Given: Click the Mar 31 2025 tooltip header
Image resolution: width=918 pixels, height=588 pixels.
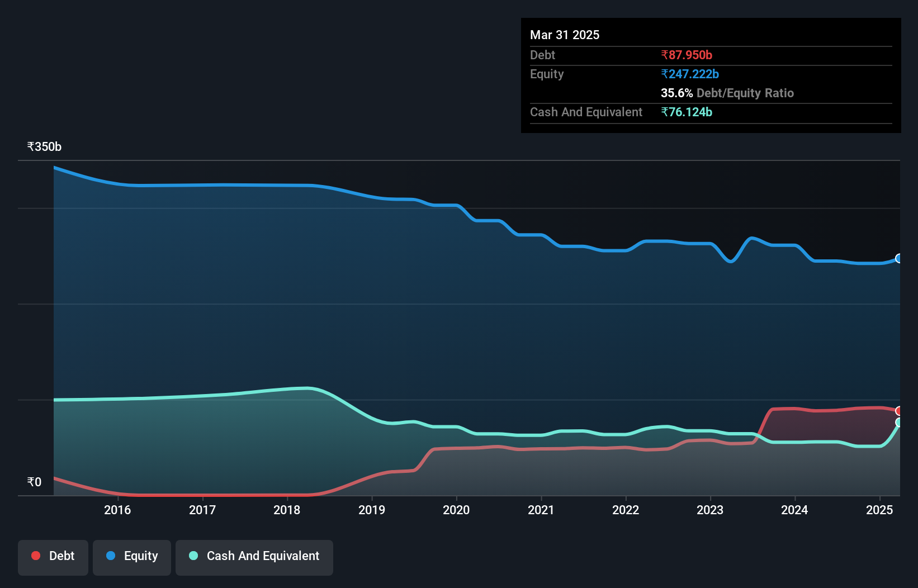Looking at the screenshot, I should (x=564, y=35).
